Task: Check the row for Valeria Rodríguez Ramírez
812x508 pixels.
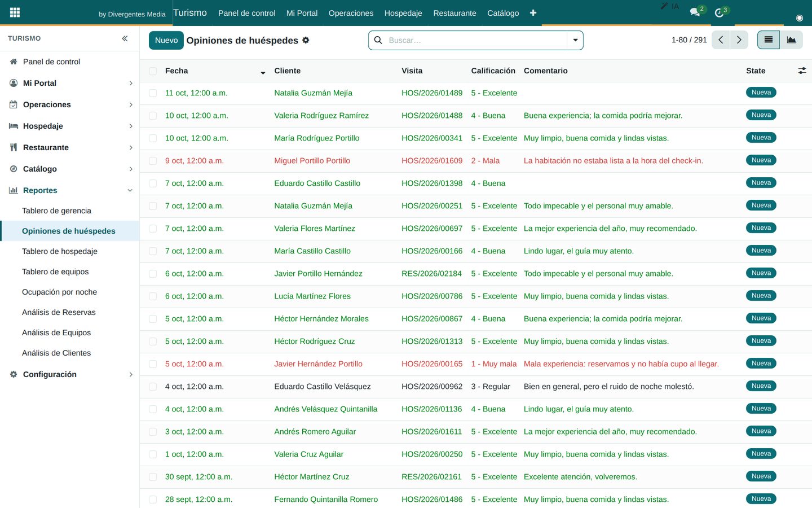Action: pyautogui.click(x=153, y=116)
